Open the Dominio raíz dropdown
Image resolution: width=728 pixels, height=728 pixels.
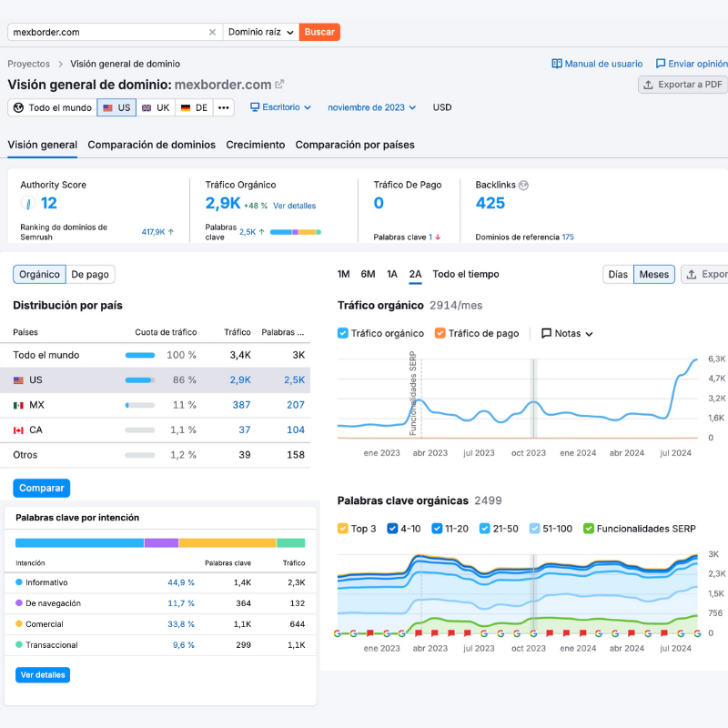(x=261, y=32)
